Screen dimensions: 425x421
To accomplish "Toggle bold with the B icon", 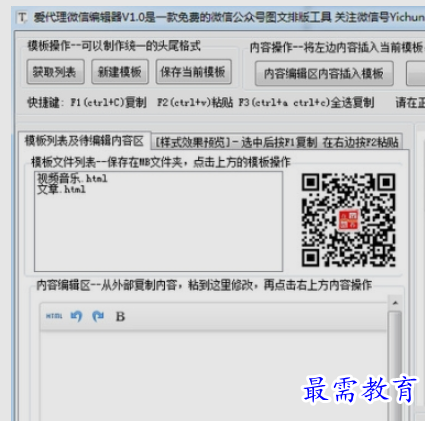I will click(x=120, y=316).
